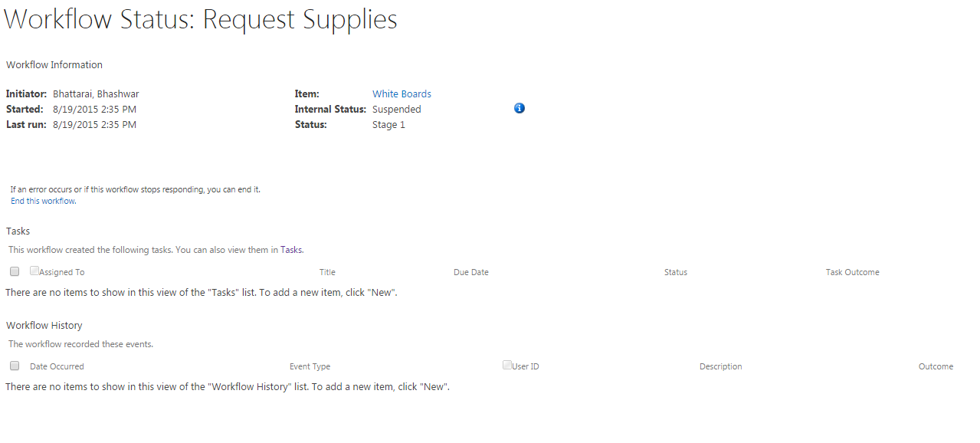
Task: Sort by the Outcome column header
Action: [936, 366]
